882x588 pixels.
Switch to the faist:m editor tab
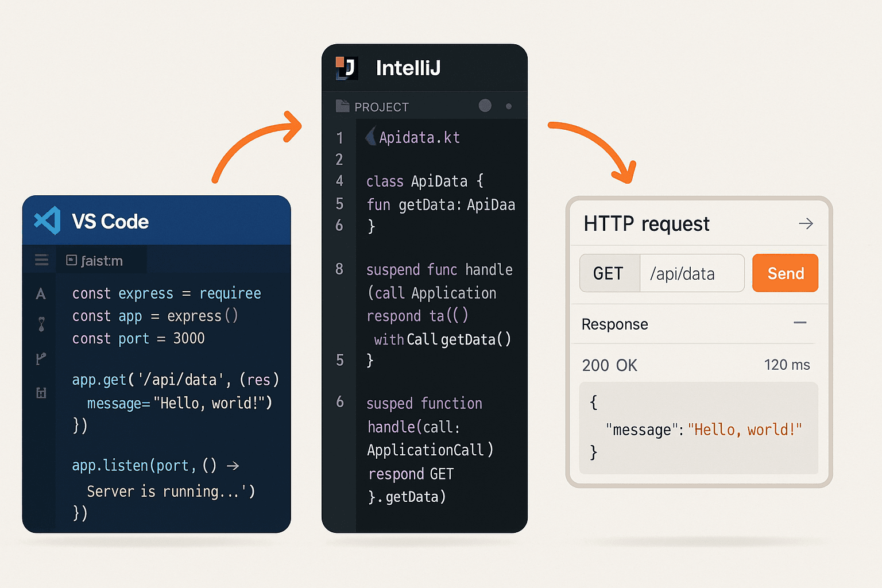tap(101, 260)
